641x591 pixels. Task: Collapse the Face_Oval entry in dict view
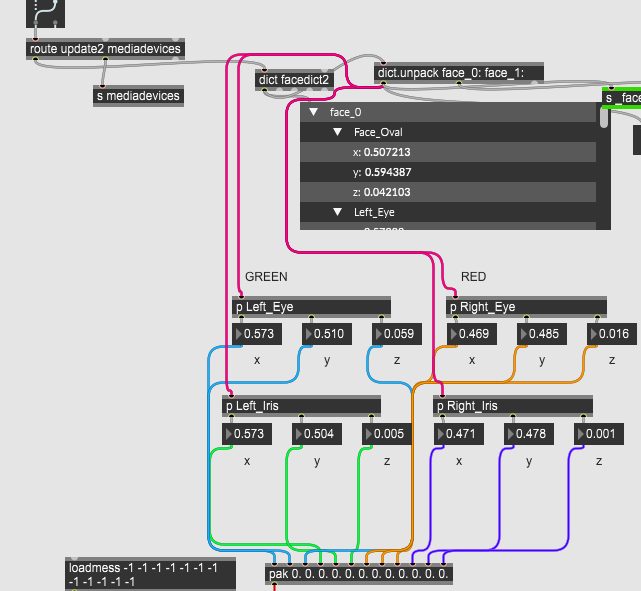[338, 132]
